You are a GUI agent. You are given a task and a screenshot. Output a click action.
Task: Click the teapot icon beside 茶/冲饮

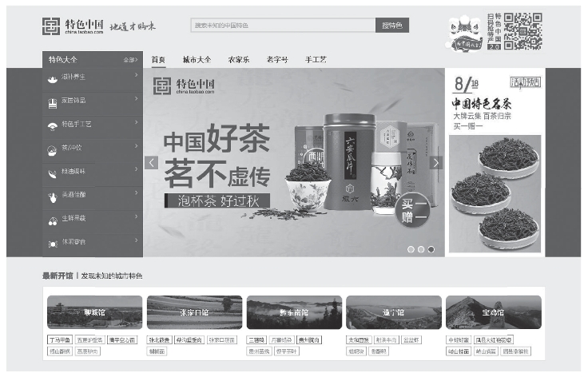click(53, 150)
